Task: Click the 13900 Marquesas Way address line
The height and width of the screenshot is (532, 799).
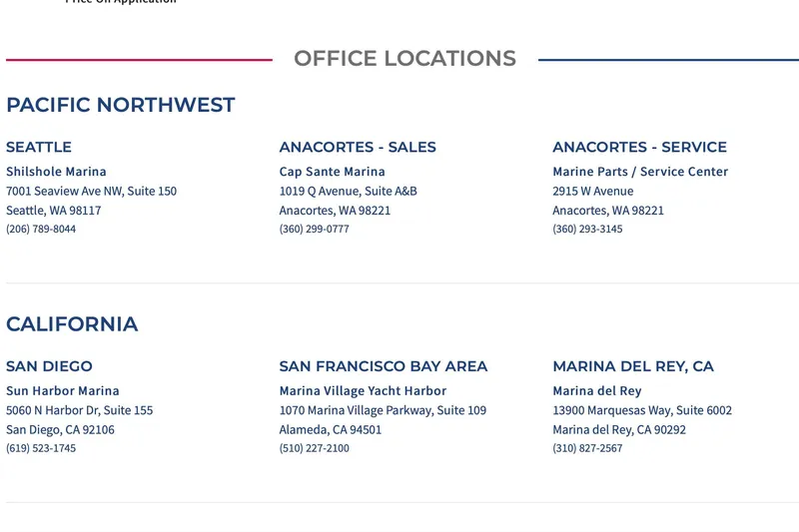Action: tap(642, 410)
